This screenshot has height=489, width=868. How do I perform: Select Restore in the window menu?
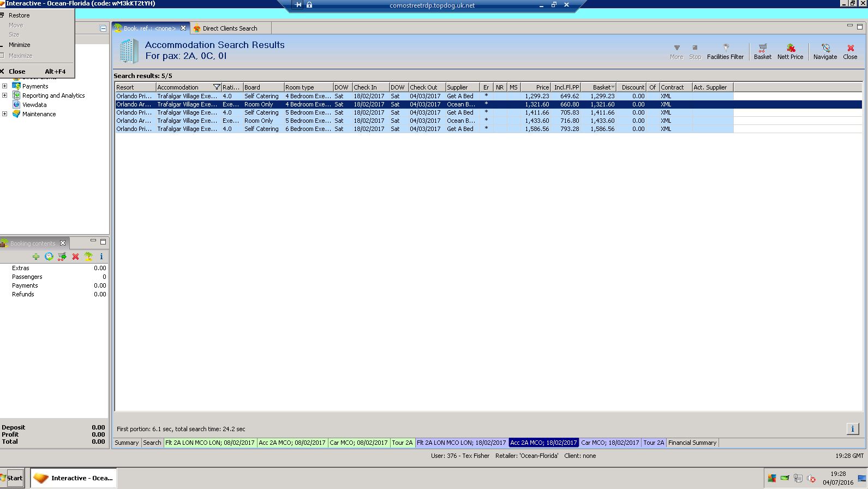(x=37, y=15)
